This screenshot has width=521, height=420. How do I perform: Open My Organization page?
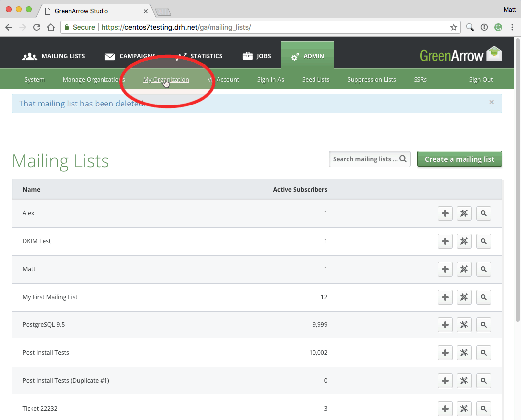pyautogui.click(x=166, y=80)
